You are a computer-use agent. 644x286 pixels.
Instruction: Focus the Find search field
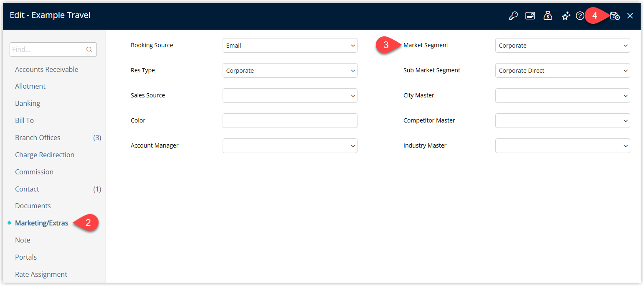tap(53, 49)
